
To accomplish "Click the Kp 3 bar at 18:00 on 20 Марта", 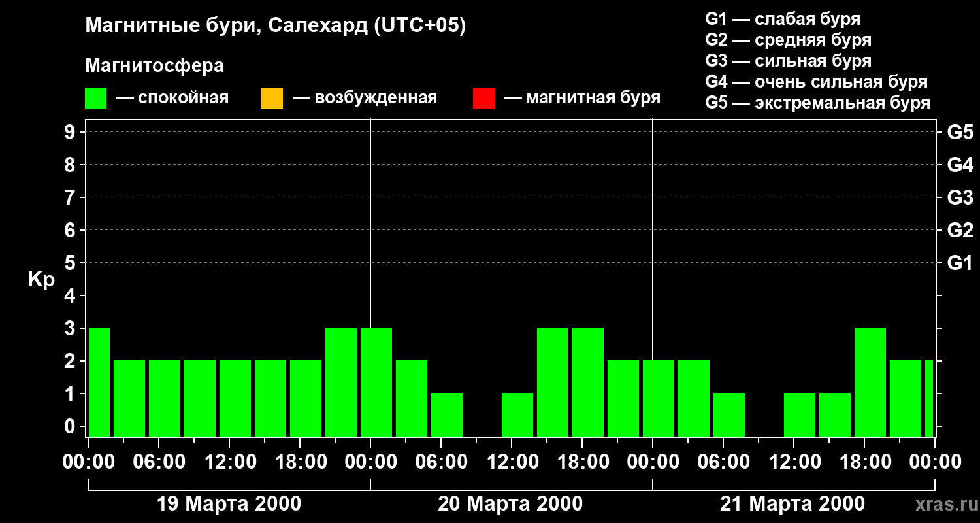I will [588, 382].
